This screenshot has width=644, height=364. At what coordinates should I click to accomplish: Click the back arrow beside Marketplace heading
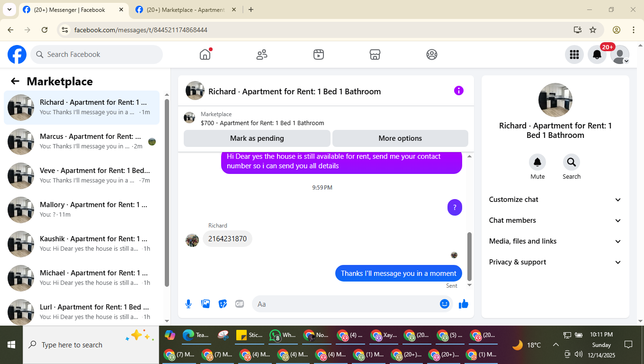[x=15, y=81]
